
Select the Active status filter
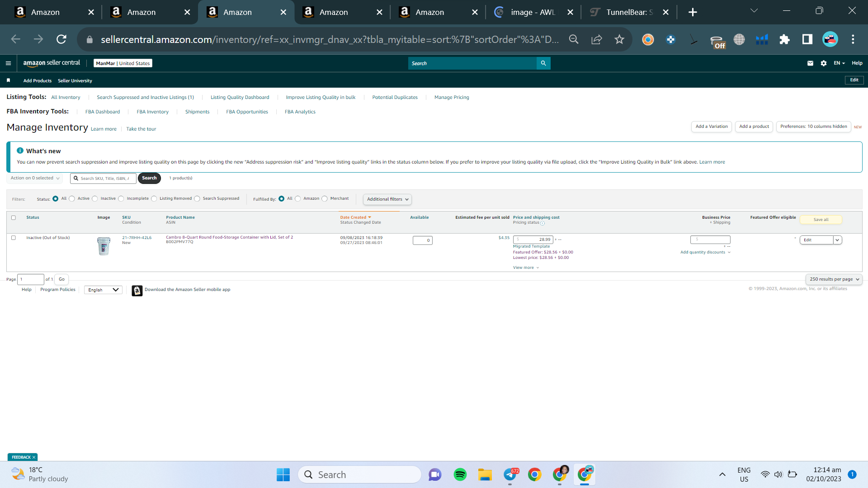(x=72, y=199)
